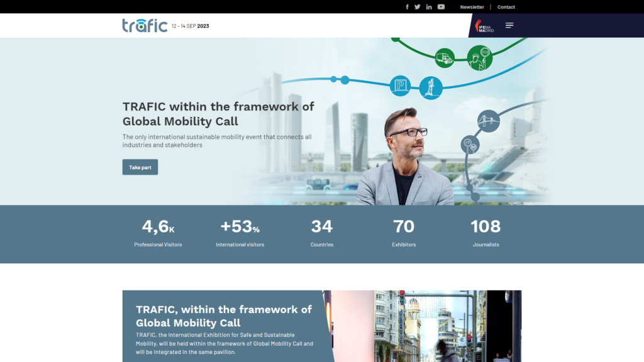The height and width of the screenshot is (362, 644).
Task: Open the Newsletter link
Action: (x=472, y=7)
